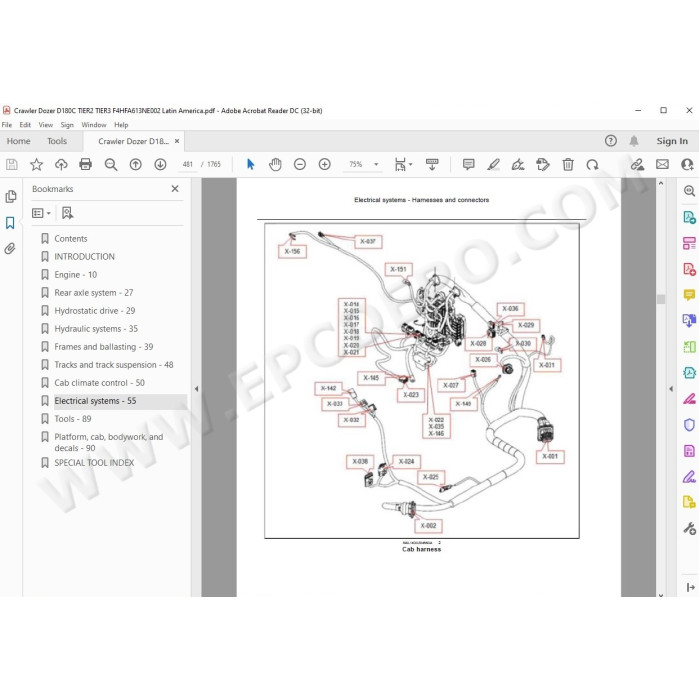Open bookmarks options dropdown menu
700x700 pixels.
41,213
